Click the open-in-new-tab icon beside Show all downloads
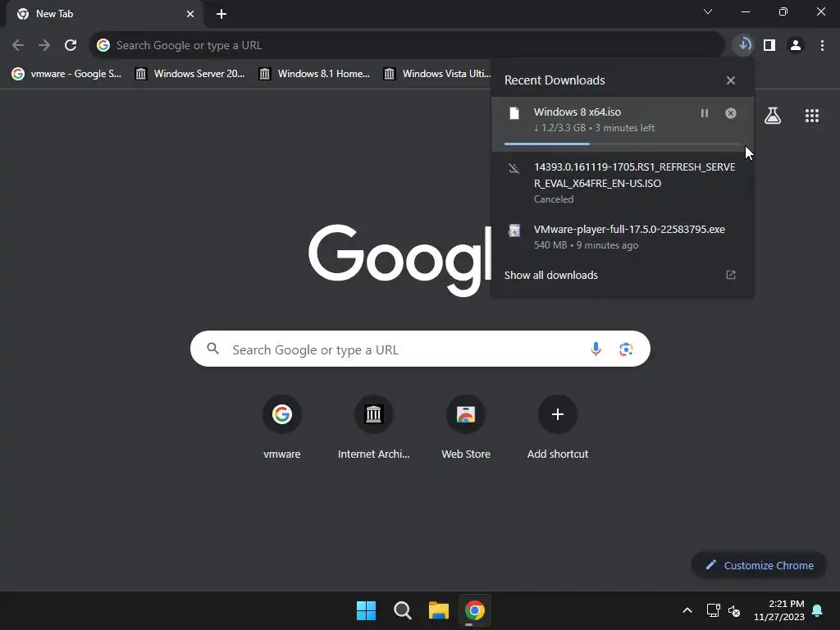This screenshot has height=630, width=840. [731, 275]
